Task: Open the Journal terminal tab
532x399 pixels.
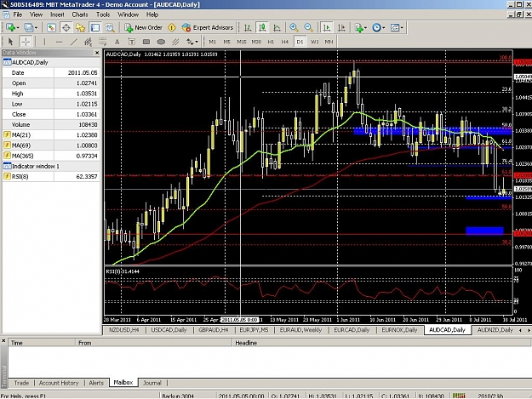Action: pyautogui.click(x=152, y=383)
